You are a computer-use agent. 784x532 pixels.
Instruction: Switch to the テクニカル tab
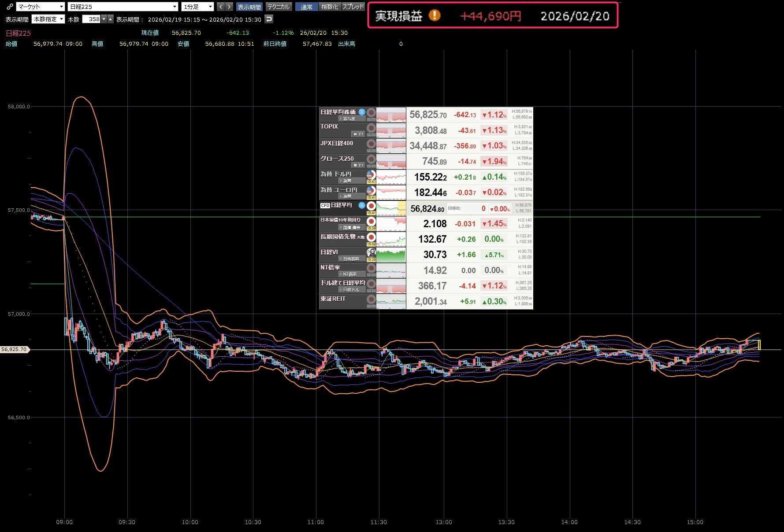[279, 7]
